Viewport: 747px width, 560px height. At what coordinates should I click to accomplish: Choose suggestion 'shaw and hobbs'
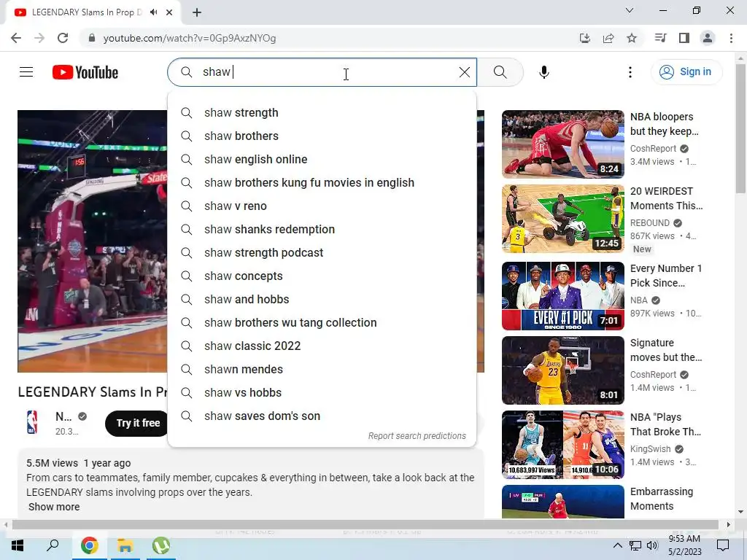coord(322,300)
